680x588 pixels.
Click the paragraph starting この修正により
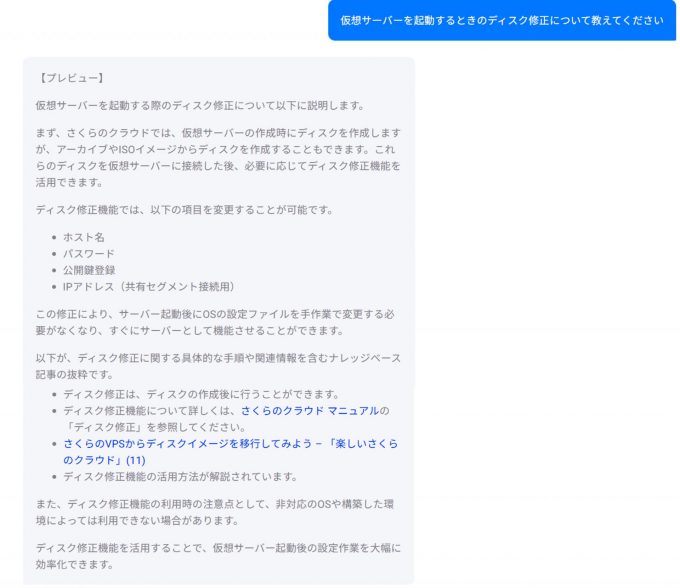coord(215,322)
